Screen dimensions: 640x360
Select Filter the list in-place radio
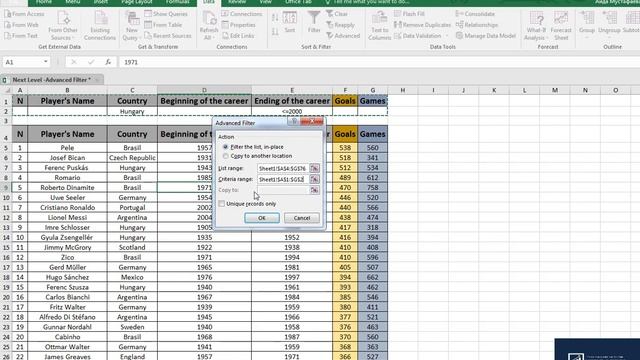(x=225, y=147)
